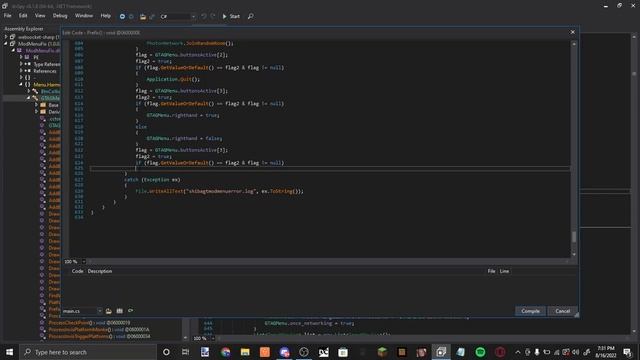The image size is (640, 360).
Task: Select the References tree item
Action: [x=45, y=71]
